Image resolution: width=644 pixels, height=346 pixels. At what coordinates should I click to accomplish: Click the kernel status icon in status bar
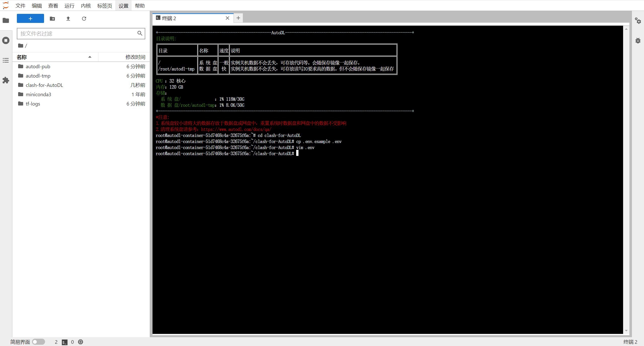click(x=81, y=342)
